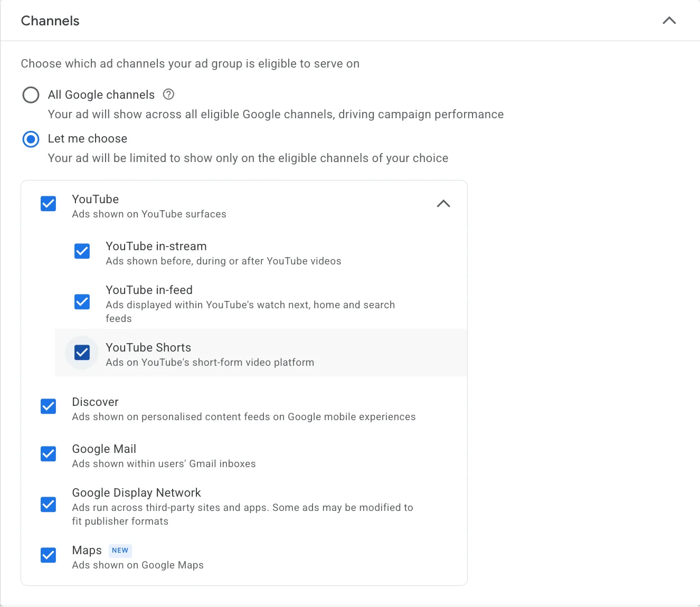Click 'Ads shown within users' Gmail inboxes' text
This screenshot has width=700, height=607.
pos(164,464)
